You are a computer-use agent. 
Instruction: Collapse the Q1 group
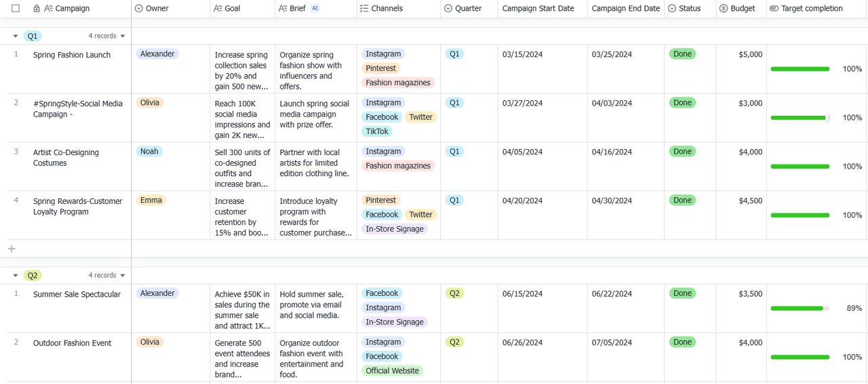(16, 36)
